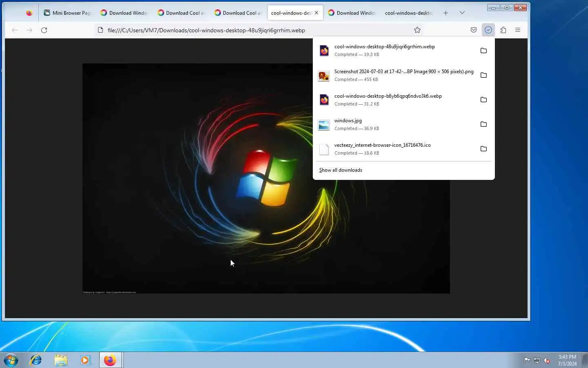Image resolution: width=588 pixels, height=368 pixels.
Task: Click the Windows logo wallpaper image
Action: point(266,178)
